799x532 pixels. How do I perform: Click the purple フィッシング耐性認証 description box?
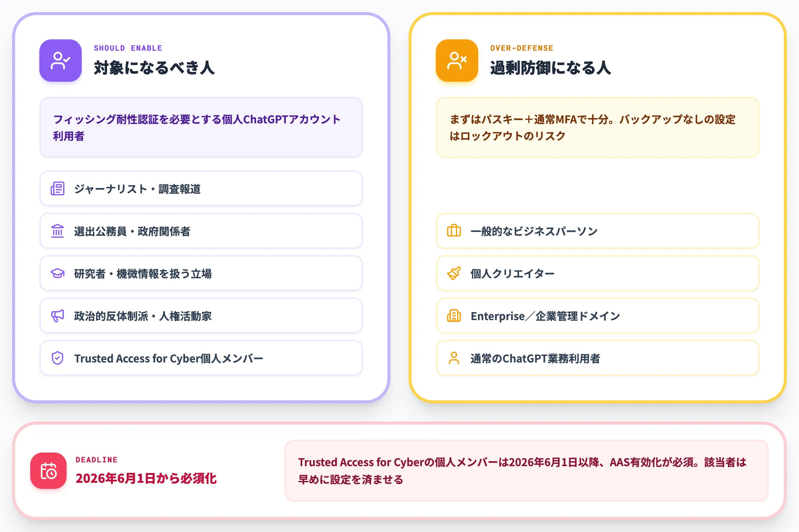(201, 128)
